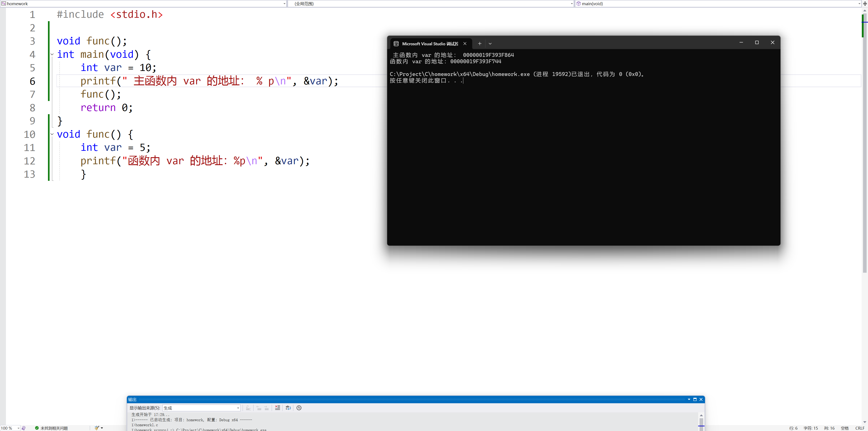Click the green no-issues-found checkmark
Screen dimensions: 868x431
37,428
